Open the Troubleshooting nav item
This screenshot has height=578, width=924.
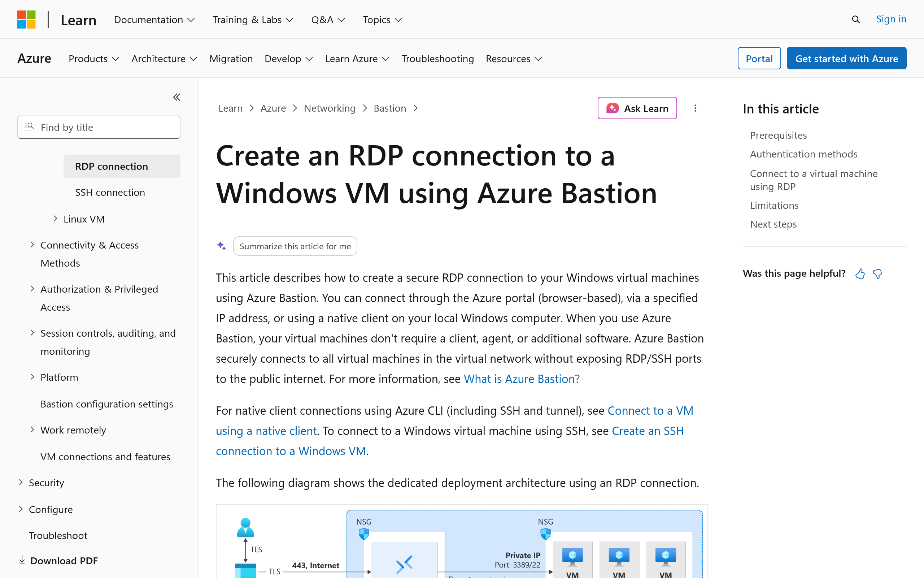(437, 59)
